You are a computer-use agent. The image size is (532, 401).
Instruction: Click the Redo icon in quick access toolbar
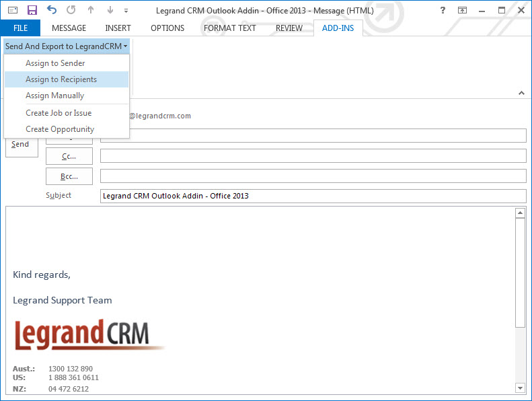click(71, 10)
